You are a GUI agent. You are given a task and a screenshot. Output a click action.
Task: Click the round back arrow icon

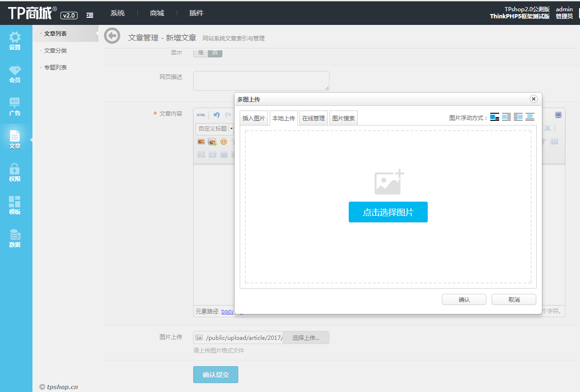tap(112, 36)
